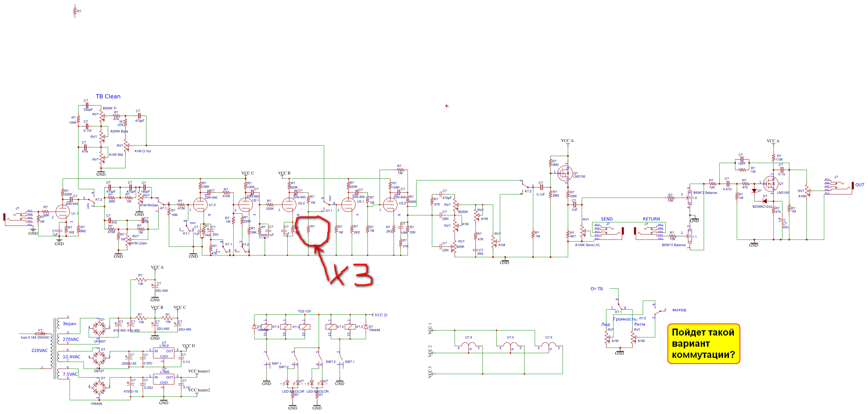Click the red OUT connector marker
Screen dimensions: 868x414
pyautogui.click(x=853, y=185)
